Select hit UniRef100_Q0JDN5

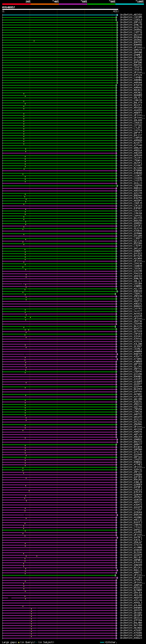click(x=131, y=58)
